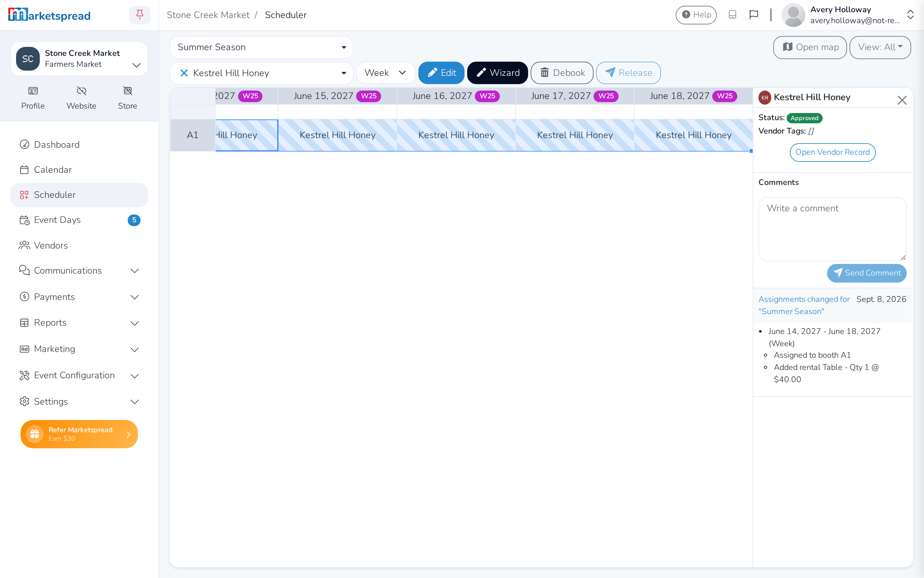Open the Vendors page
Screen dimensions: 924x578
80,245
